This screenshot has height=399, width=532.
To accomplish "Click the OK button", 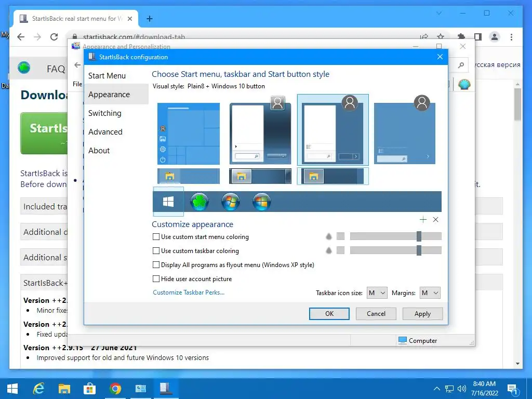I will pos(329,313).
